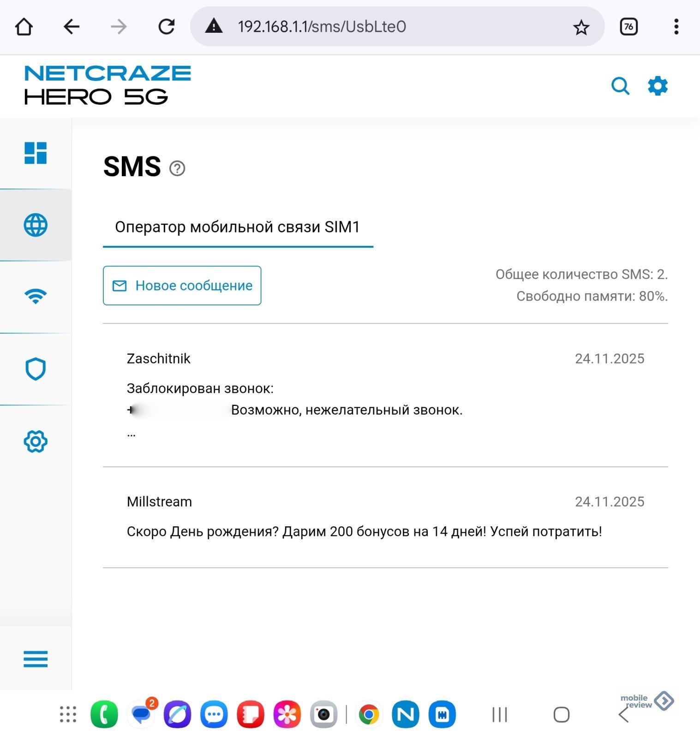Click the SMS help question mark icon
The width and height of the screenshot is (700, 738).
coord(177,168)
